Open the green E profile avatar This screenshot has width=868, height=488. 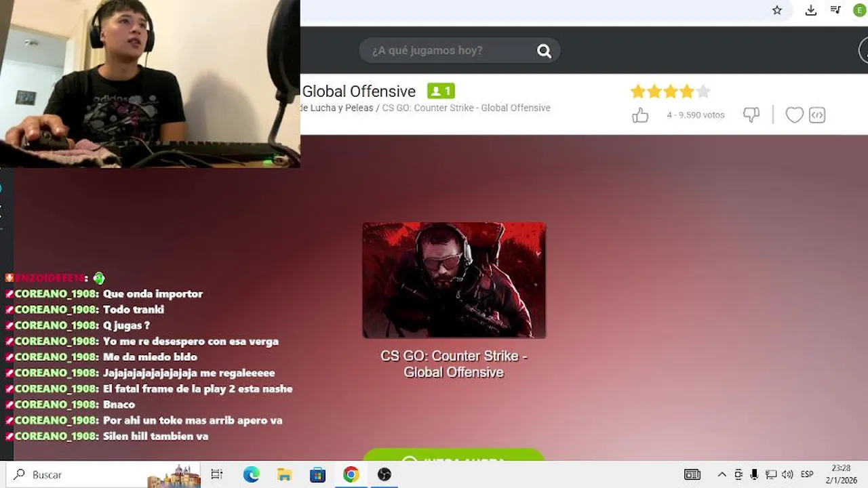coord(859,10)
